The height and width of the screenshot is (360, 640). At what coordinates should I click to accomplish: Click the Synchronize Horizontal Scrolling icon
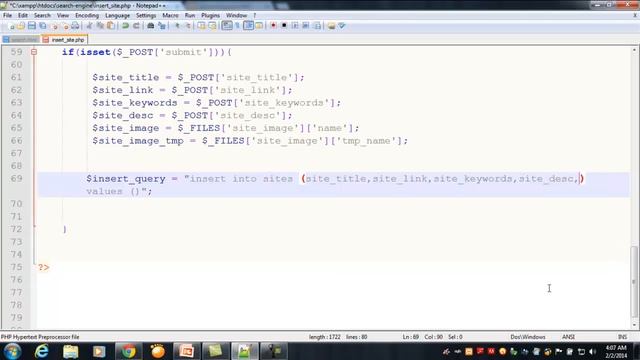click(212, 26)
